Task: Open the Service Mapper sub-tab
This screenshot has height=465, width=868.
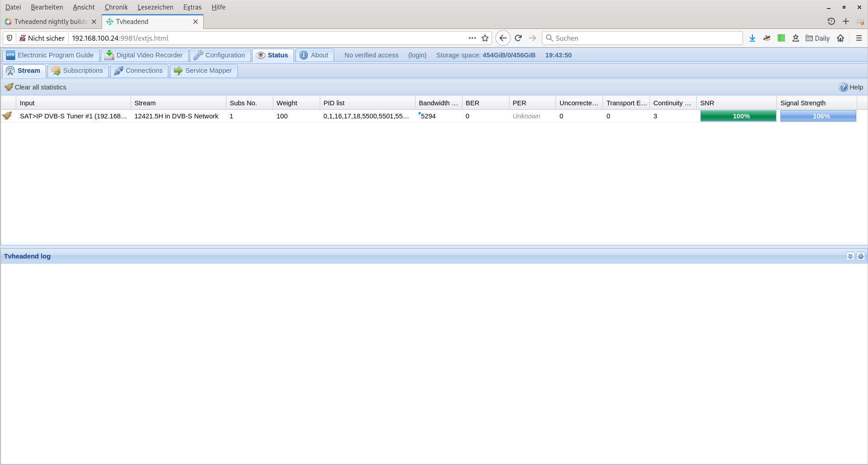Action: (203, 70)
